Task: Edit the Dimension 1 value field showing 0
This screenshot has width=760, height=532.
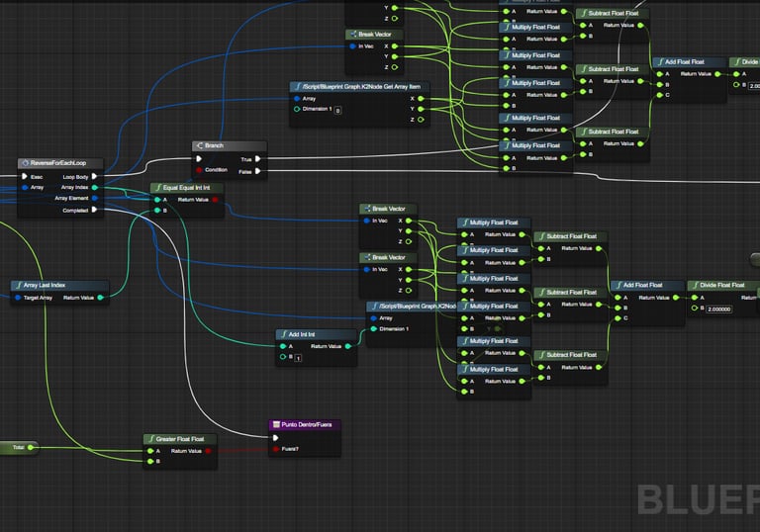Action: coord(337,111)
